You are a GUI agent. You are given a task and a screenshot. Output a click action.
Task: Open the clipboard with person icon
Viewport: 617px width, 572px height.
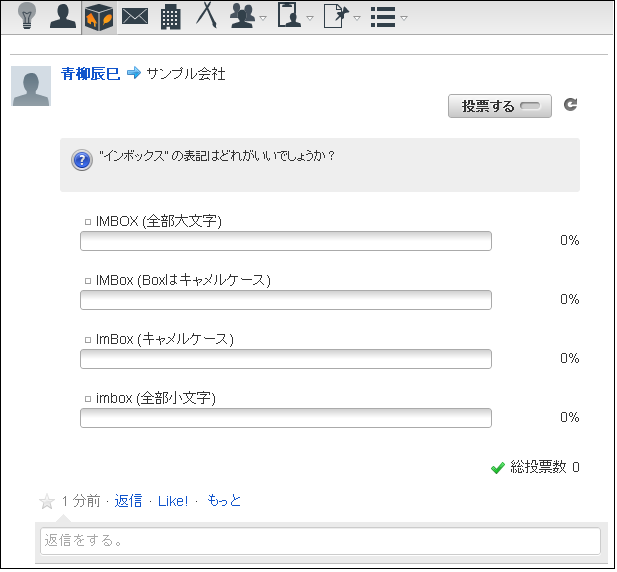[x=290, y=16]
